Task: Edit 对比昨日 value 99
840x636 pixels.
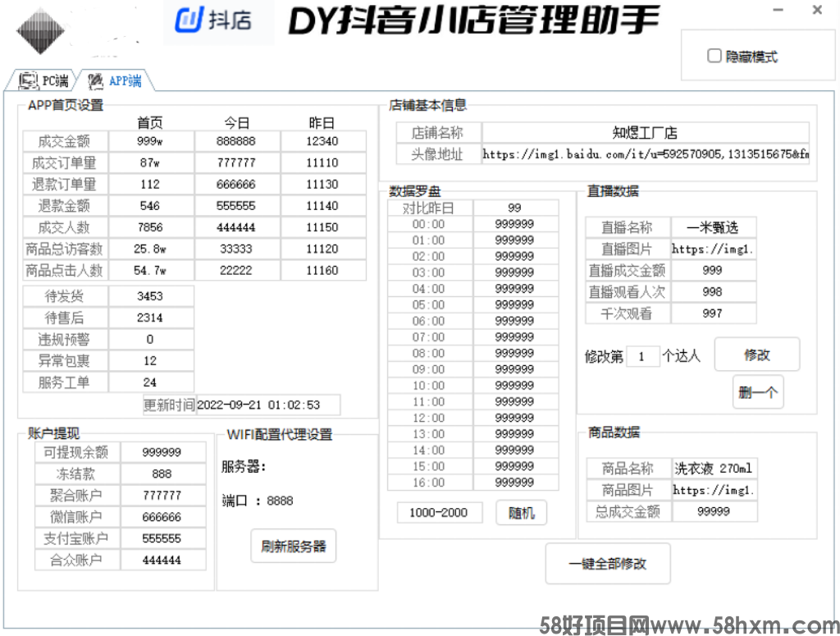Action: click(515, 208)
